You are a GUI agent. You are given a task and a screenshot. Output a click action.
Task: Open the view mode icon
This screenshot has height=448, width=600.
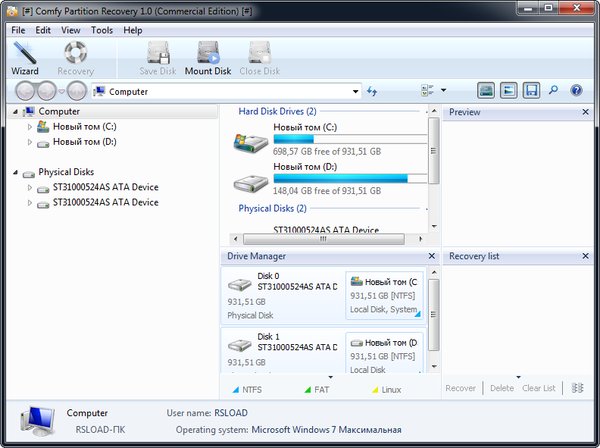click(x=427, y=91)
